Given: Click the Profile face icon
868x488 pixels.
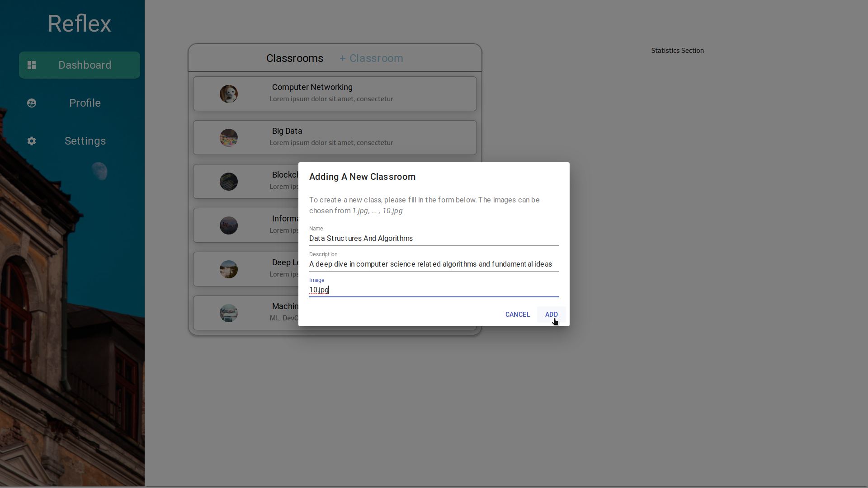Looking at the screenshot, I should pyautogui.click(x=32, y=103).
